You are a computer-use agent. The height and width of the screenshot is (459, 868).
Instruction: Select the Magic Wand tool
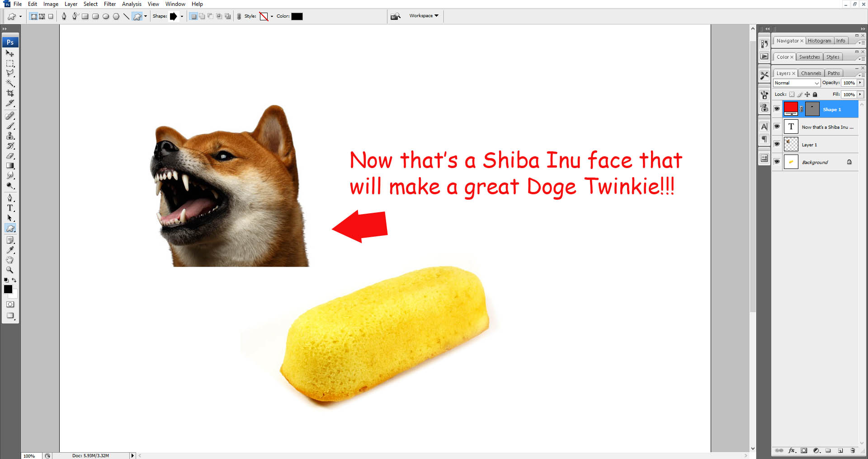(x=10, y=83)
